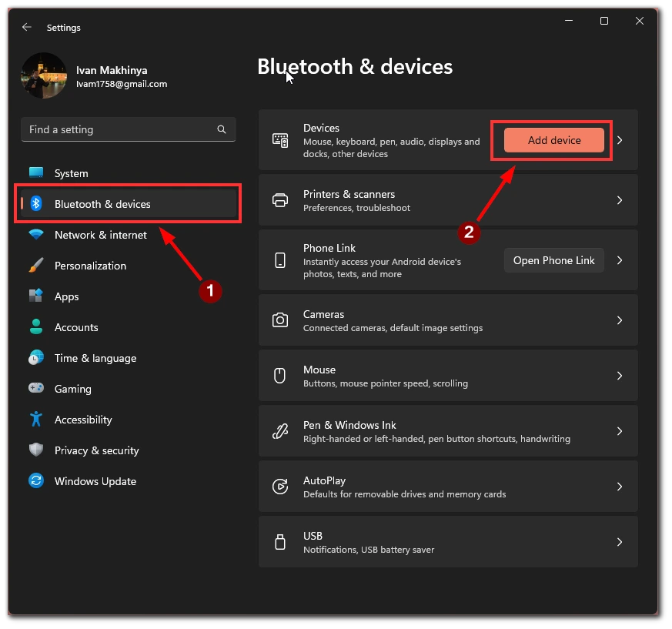Viewport: 672px width, 629px height.
Task: Minimize the Settings window
Action: (569, 21)
